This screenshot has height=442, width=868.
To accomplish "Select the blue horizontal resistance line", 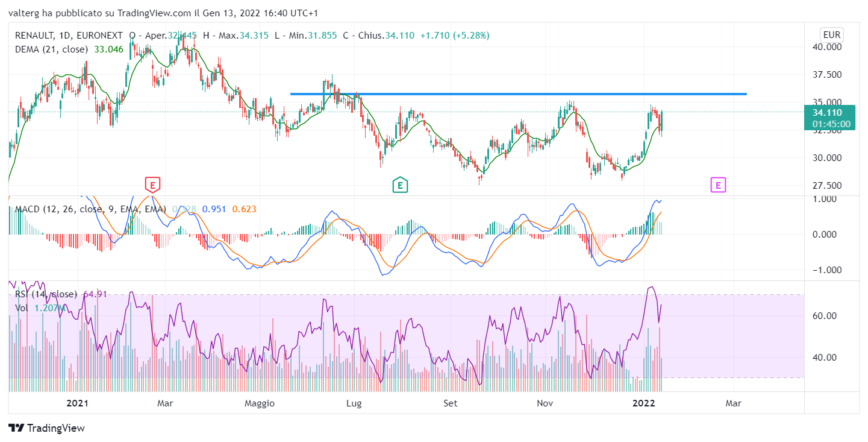I will [518, 94].
